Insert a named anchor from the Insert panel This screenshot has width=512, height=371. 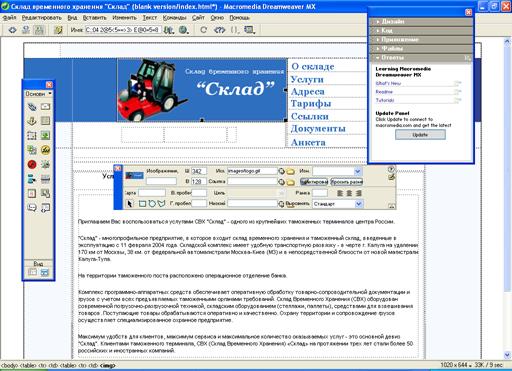32,121
